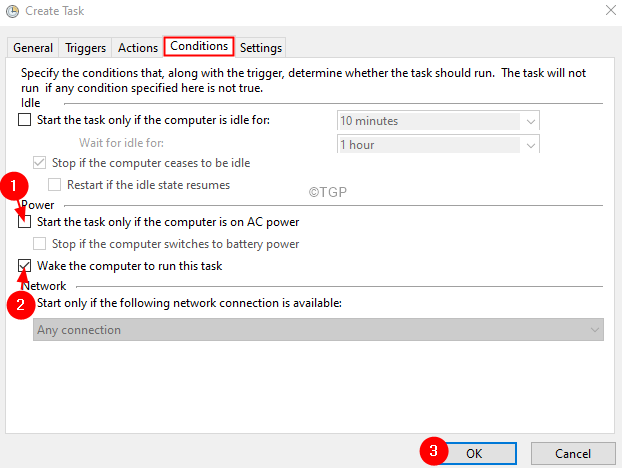Expand the Any connection network dropdown
The width and height of the screenshot is (622, 468).
[x=318, y=330]
